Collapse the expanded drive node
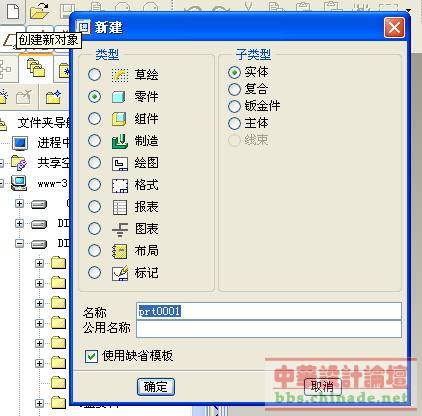The image size is (422, 416). [x=19, y=244]
